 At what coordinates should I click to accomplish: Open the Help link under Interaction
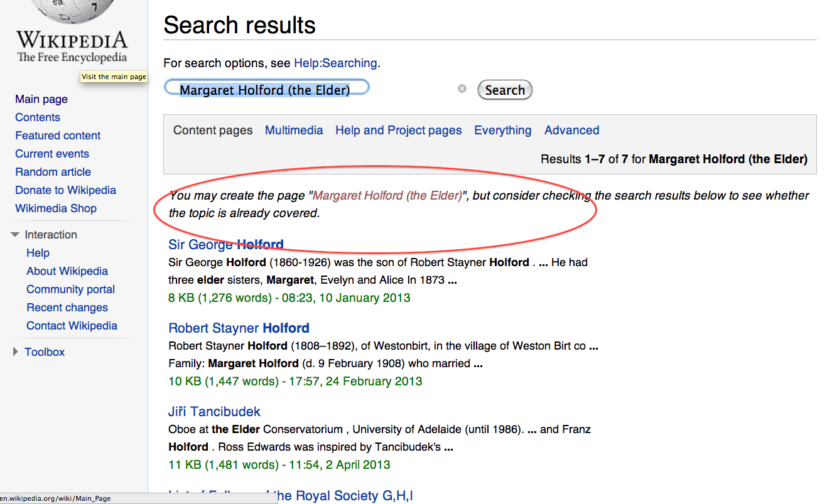(38, 253)
